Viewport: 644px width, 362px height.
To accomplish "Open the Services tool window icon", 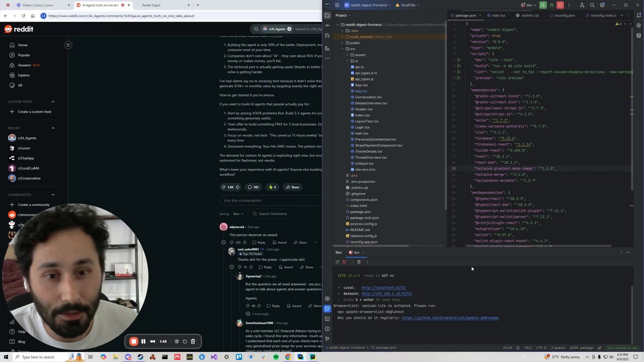I will [x=327, y=299].
